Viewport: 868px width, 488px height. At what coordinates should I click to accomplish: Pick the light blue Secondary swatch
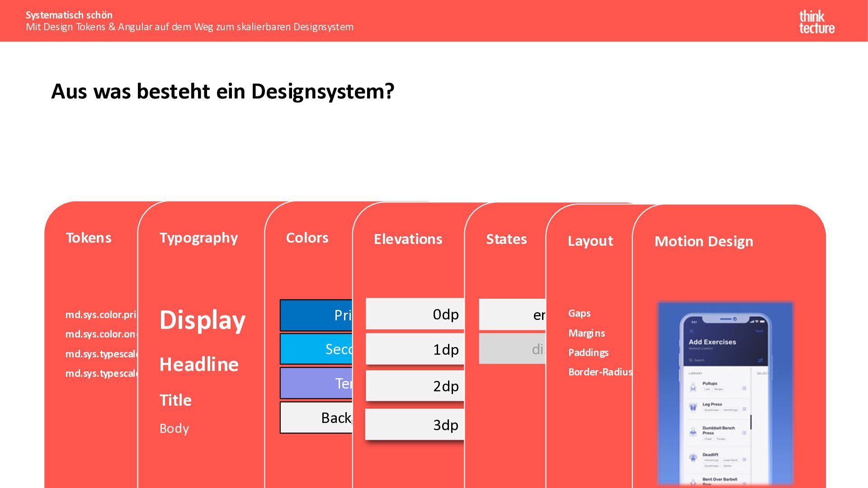click(x=316, y=349)
